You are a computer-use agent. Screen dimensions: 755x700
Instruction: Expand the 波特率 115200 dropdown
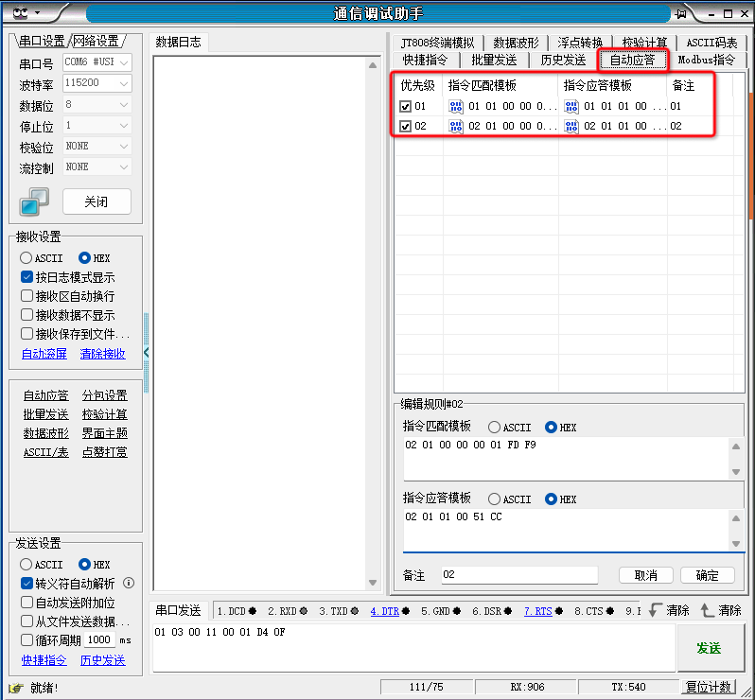pos(97,83)
